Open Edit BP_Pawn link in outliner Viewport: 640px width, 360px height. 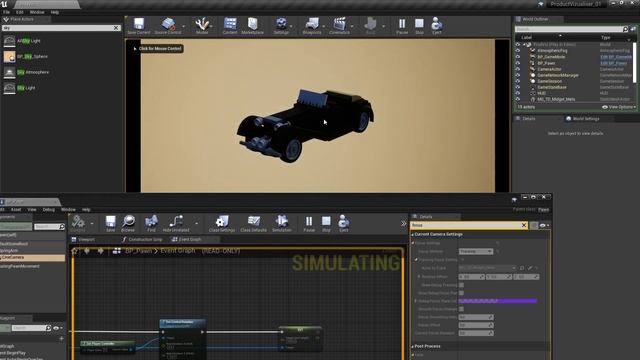613,63
